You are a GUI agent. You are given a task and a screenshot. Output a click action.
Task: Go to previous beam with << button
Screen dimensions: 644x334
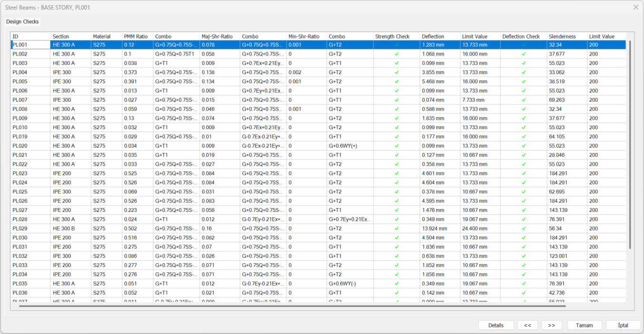(x=527, y=325)
